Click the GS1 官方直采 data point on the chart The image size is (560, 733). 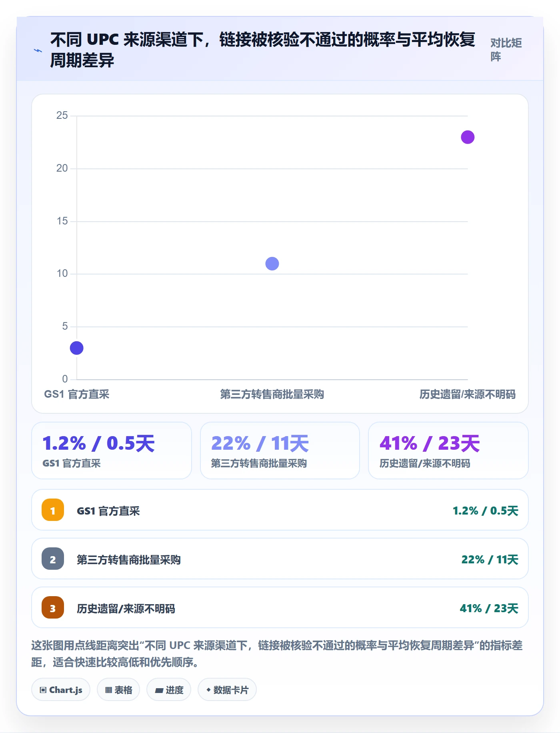(x=76, y=348)
